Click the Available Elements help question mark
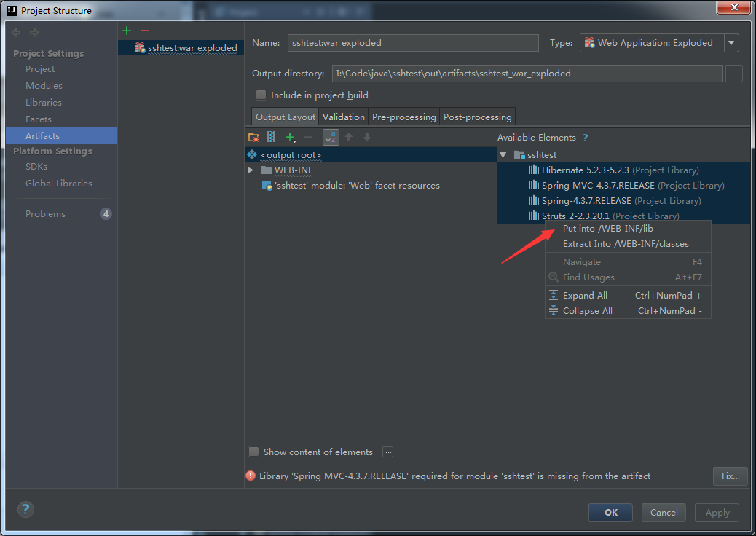Image resolution: width=756 pixels, height=536 pixels. point(585,138)
